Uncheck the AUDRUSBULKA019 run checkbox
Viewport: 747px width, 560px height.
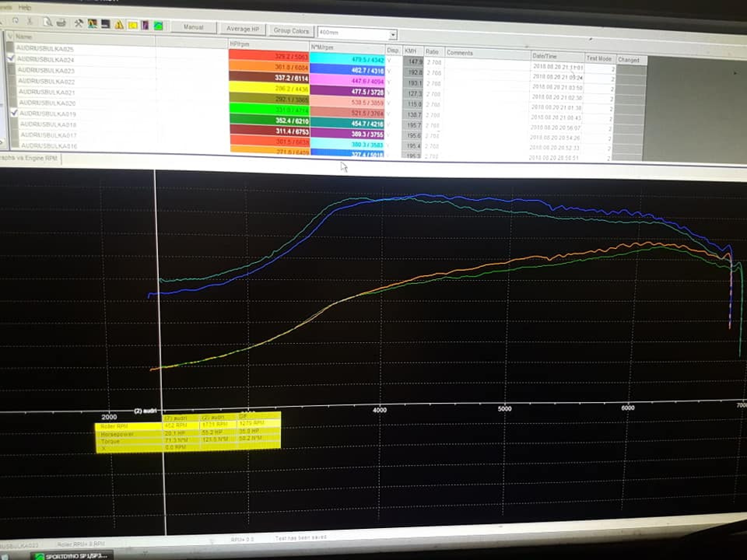tap(14, 113)
